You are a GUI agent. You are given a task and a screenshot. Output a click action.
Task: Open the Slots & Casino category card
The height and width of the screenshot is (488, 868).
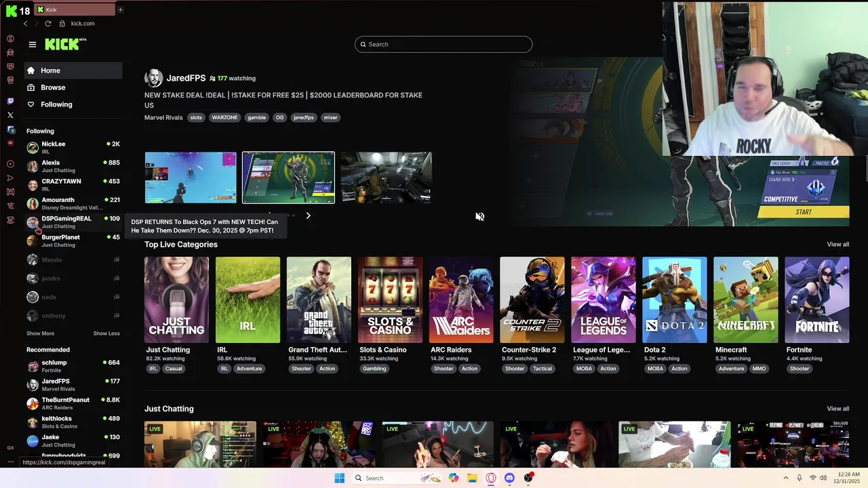coord(390,300)
